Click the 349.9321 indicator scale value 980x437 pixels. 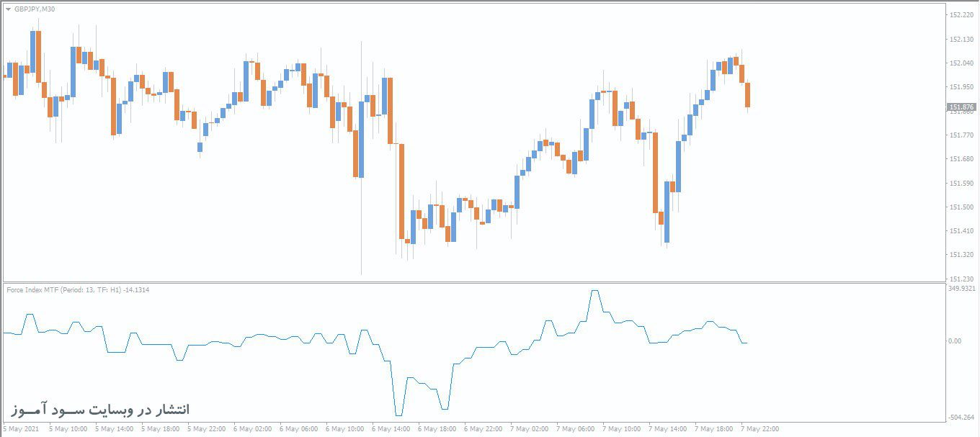[x=961, y=289]
